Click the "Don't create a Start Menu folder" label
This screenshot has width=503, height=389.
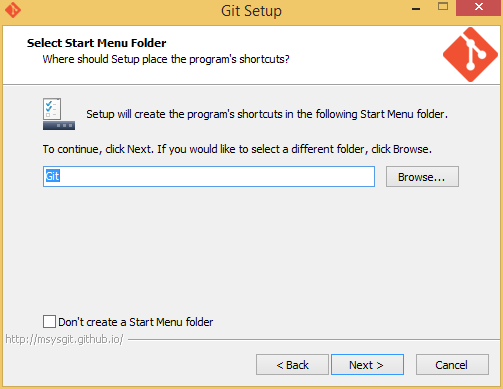136,322
